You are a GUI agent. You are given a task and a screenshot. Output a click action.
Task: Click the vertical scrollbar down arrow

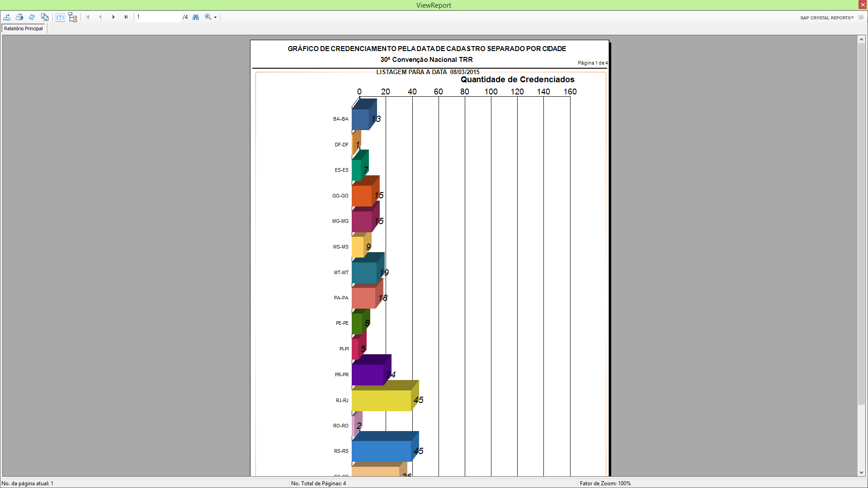861,473
